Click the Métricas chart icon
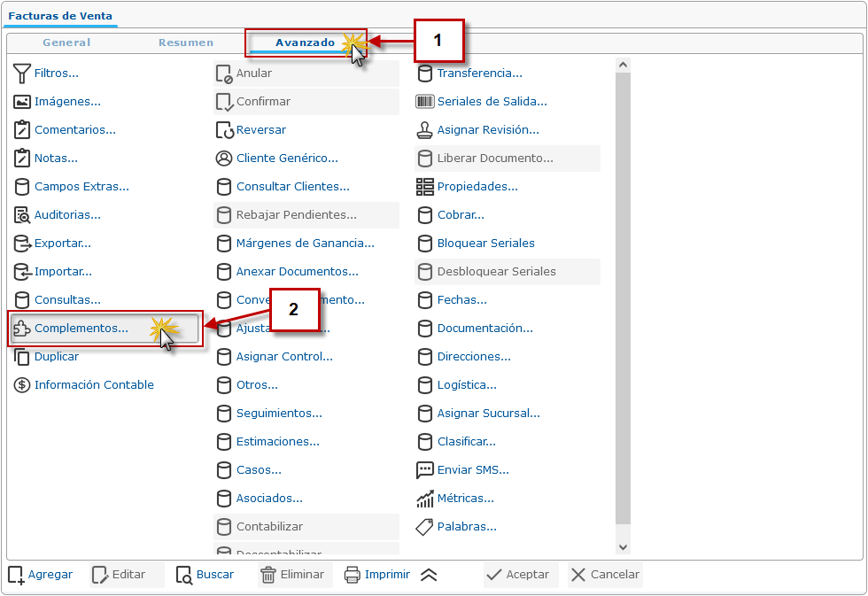Screen dimensions: 868x596 pyautogui.click(x=424, y=498)
